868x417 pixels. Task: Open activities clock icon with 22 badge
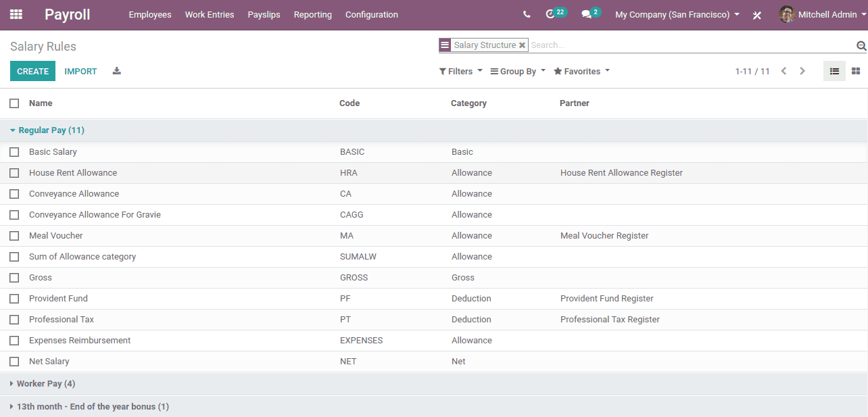(555, 14)
